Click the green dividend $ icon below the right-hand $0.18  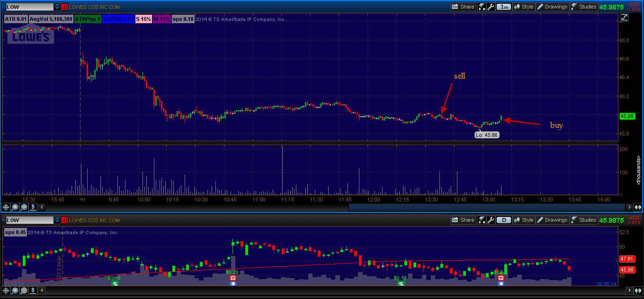click(401, 283)
